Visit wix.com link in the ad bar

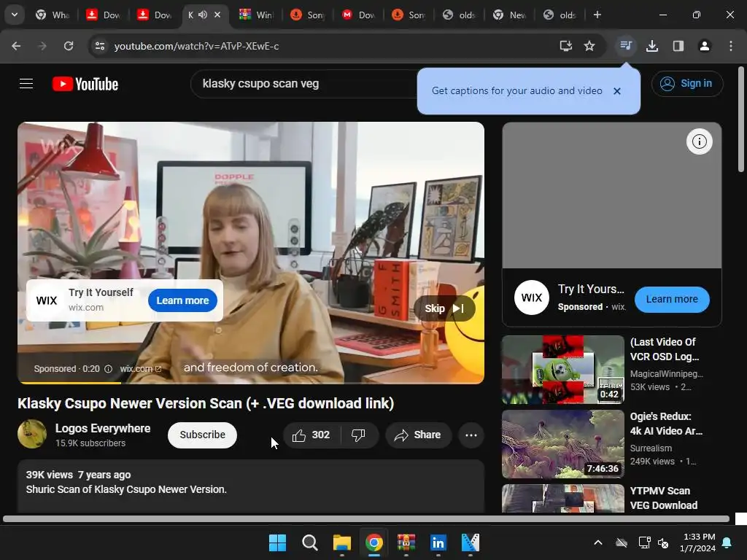point(141,369)
